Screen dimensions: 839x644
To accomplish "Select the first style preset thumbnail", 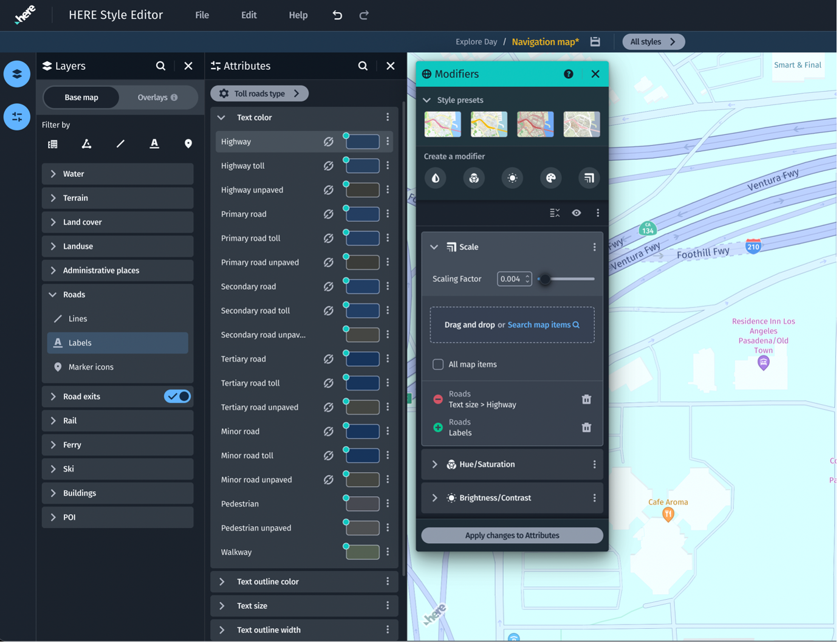I will point(442,125).
